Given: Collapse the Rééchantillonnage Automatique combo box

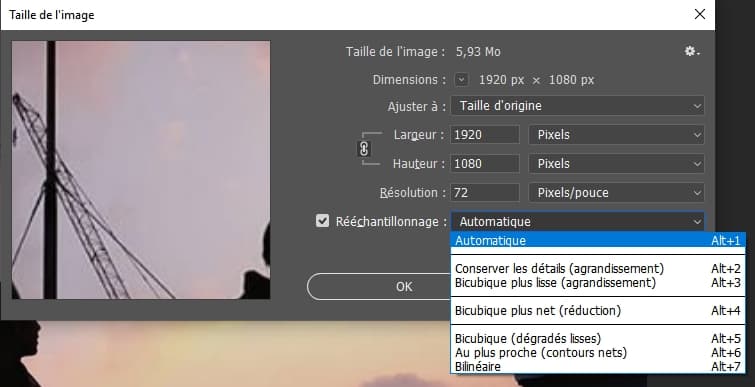Looking at the screenshot, I should 577,221.
